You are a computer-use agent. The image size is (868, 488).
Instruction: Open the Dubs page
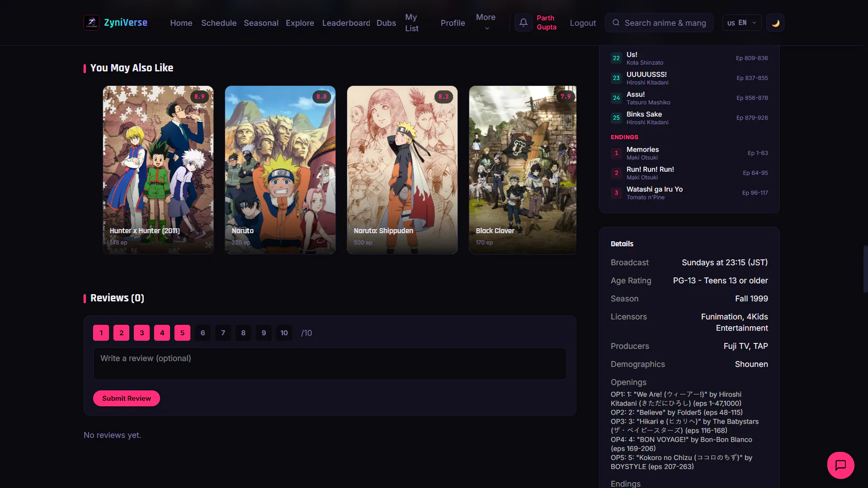coord(386,23)
